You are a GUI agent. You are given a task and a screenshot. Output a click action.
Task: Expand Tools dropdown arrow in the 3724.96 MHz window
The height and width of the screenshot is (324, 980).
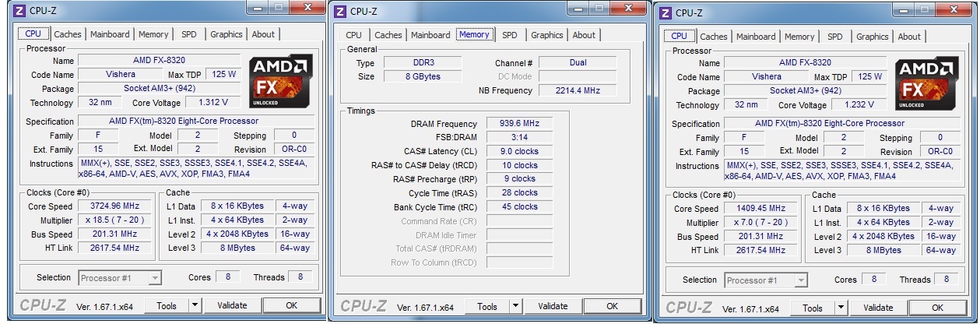(x=195, y=306)
